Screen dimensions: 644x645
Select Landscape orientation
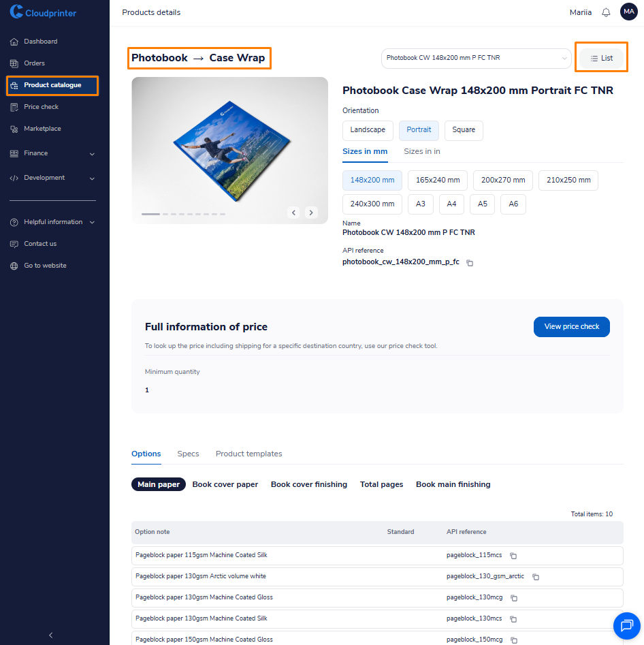[368, 130]
